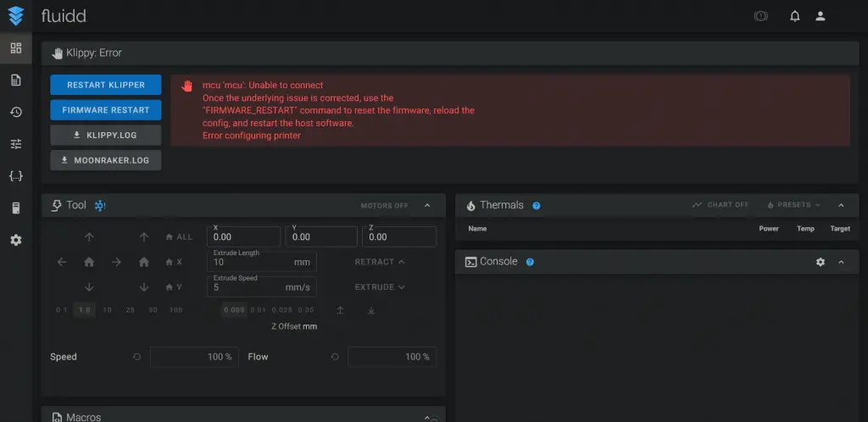
Task: Click the printer-needs-homing icon beside Tool
Action: (100, 205)
